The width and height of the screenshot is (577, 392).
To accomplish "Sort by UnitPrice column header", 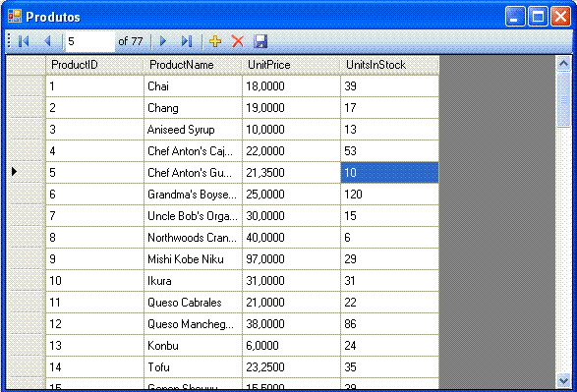I will 291,65.
